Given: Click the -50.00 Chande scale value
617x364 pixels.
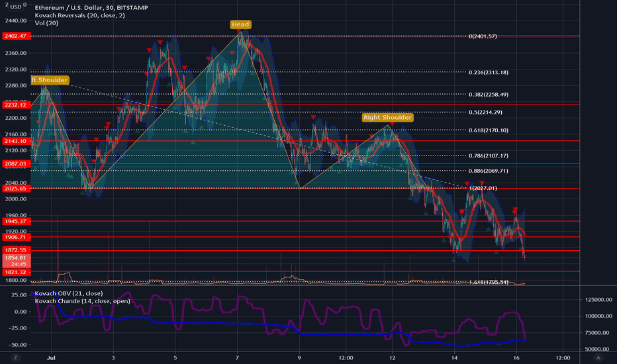Looking at the screenshot, I should (x=17, y=345).
